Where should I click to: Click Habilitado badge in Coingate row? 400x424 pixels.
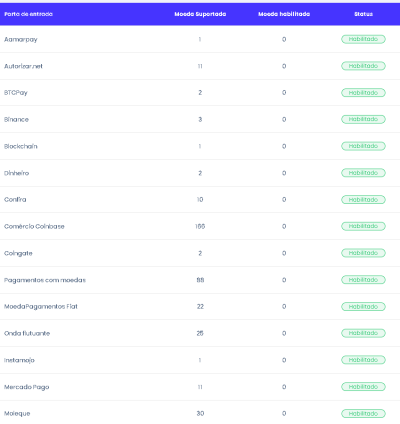pos(363,253)
